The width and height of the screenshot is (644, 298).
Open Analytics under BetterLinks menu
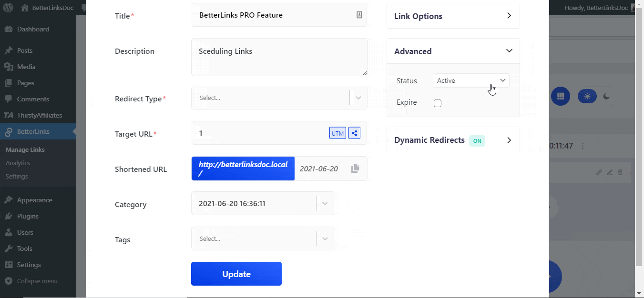tap(18, 163)
